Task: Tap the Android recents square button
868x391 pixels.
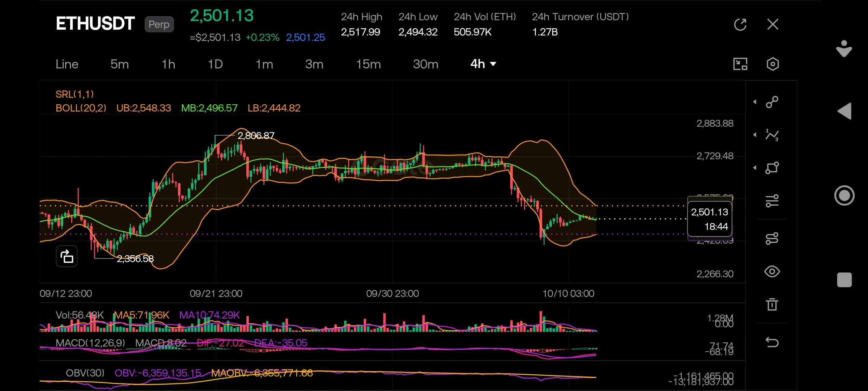Action: pos(844,280)
